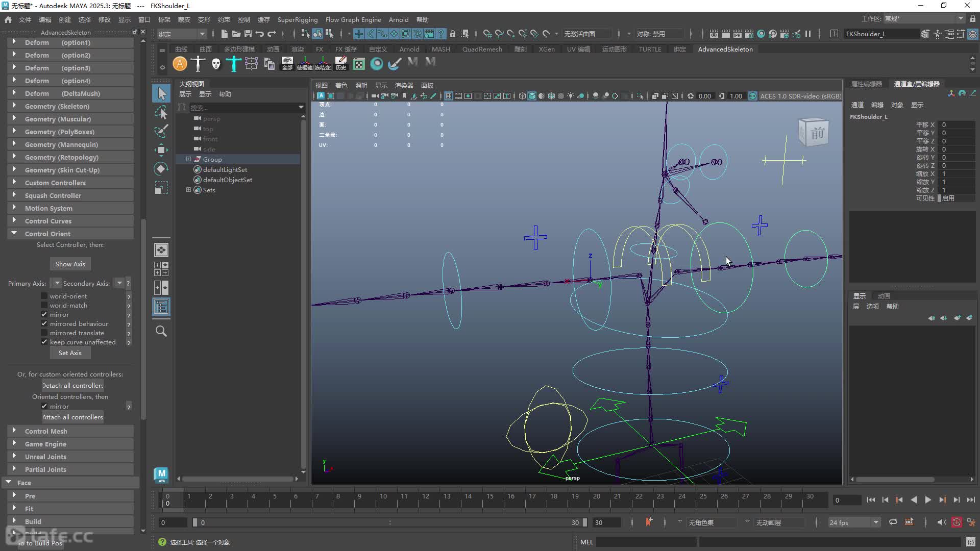This screenshot has width=980, height=551.
Task: Switch to the TURTLE shelf tab
Action: pos(650,49)
